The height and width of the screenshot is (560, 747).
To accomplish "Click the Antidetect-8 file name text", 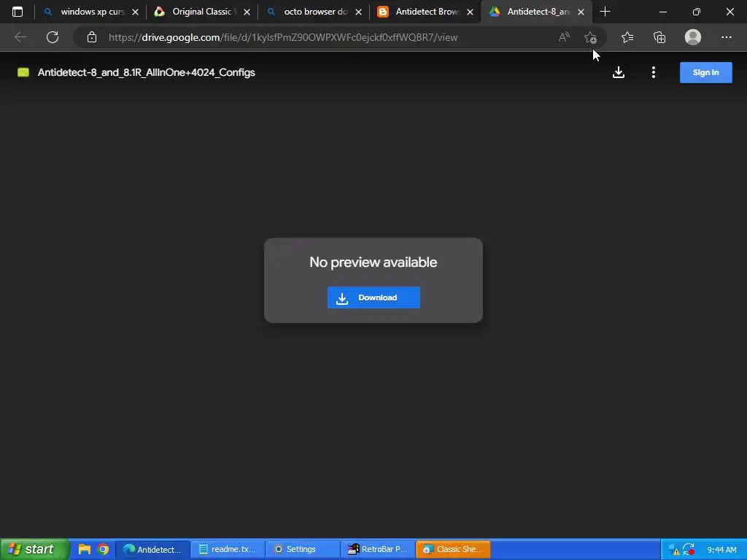I will 146,72.
